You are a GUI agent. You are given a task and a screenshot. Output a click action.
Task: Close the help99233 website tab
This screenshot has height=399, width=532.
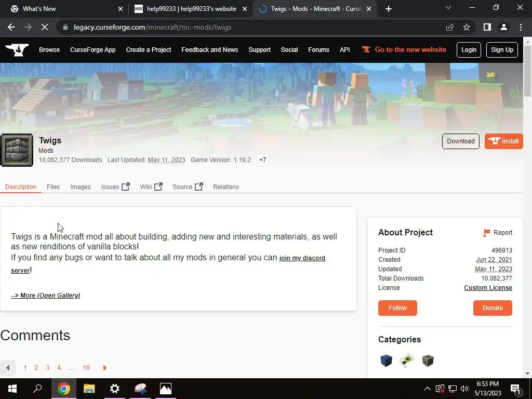click(x=245, y=9)
